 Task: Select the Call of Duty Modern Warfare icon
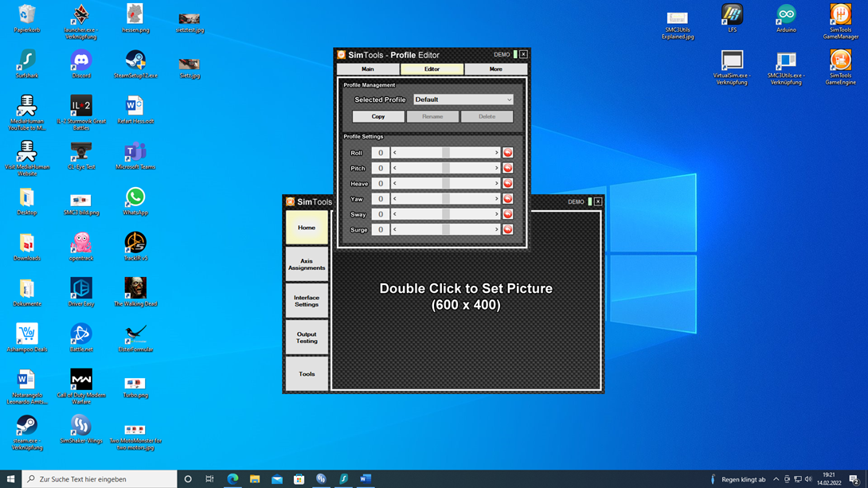[80, 387]
